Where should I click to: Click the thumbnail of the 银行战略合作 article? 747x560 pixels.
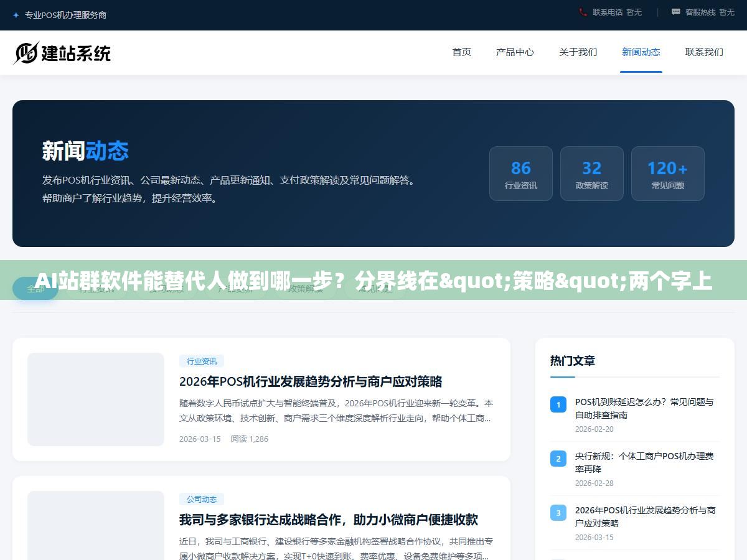96,526
